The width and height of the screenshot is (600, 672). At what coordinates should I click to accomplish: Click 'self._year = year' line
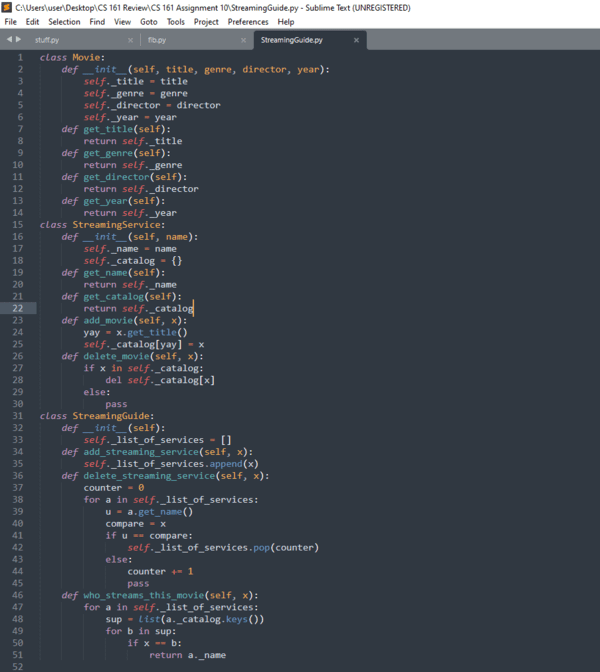point(130,117)
